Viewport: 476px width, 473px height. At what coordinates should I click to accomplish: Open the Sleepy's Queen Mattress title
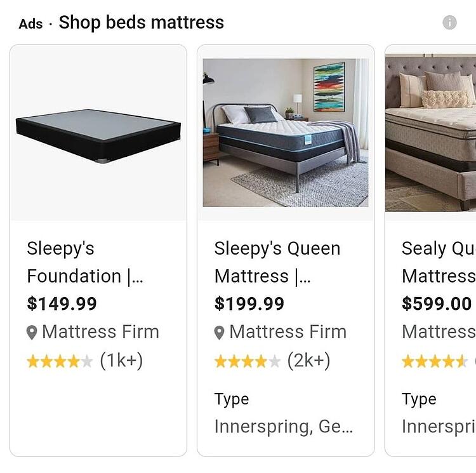point(277,262)
